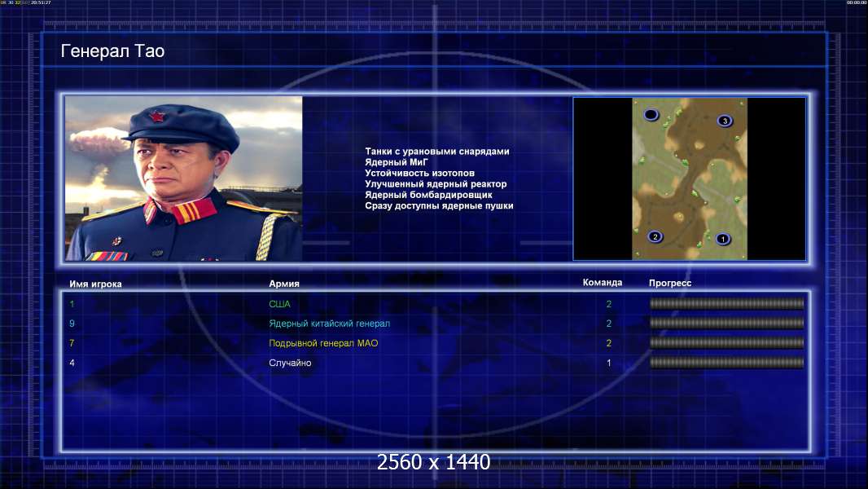Click start position marker 3 on the minimap
Screen dimensions: 868x489
pyautogui.click(x=725, y=121)
